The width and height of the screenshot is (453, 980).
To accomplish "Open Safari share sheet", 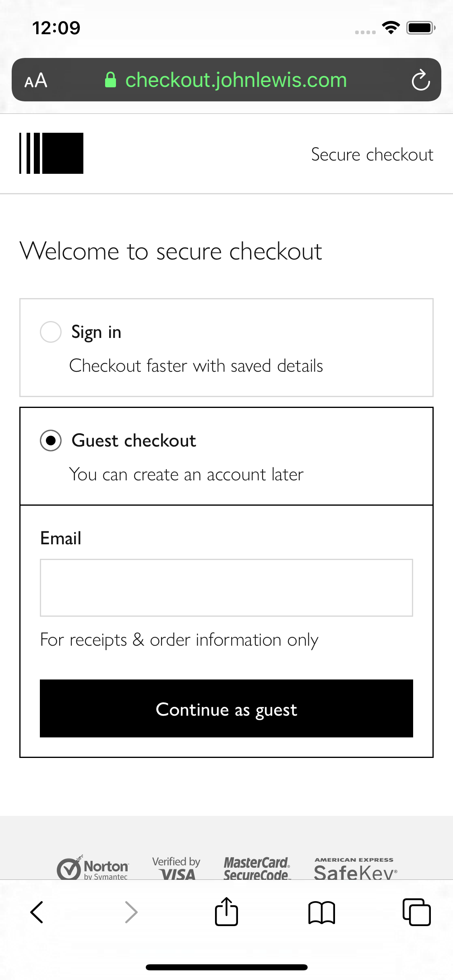I will coord(226,912).
